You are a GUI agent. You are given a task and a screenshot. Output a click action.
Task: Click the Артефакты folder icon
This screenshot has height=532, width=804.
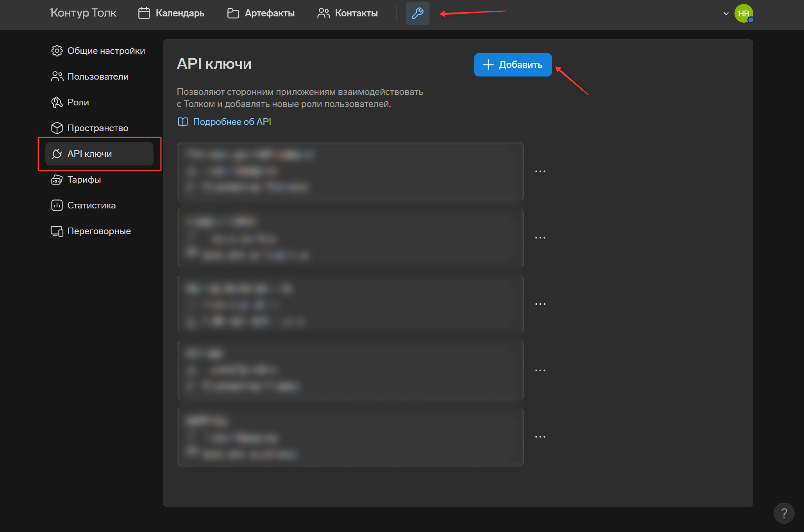[233, 13]
